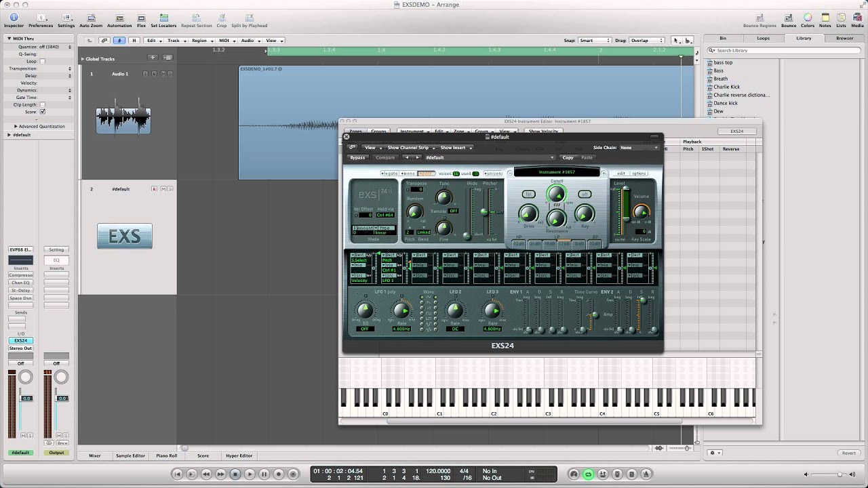Switch to the Browser tab
This screenshot has width=868, height=488.
(x=844, y=38)
